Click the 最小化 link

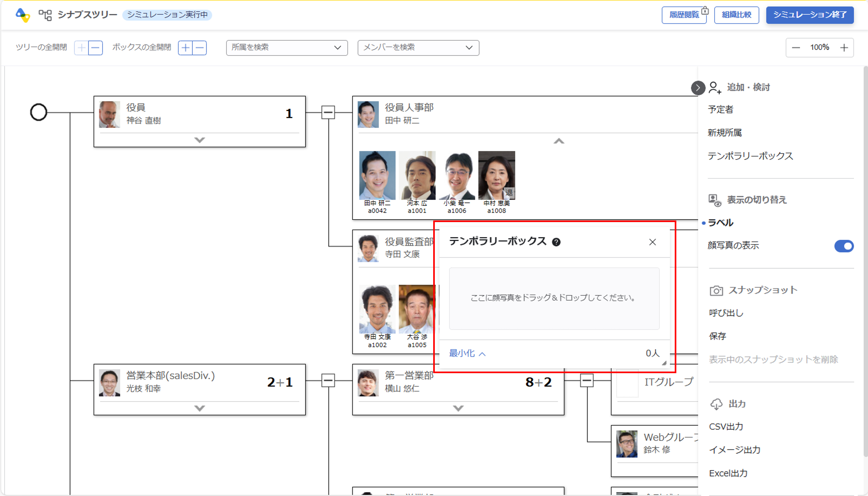467,353
